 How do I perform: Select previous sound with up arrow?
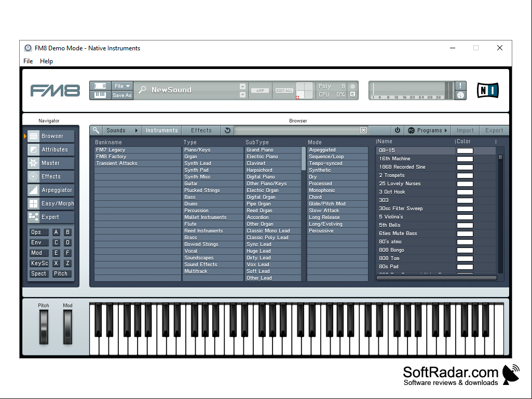(x=242, y=86)
